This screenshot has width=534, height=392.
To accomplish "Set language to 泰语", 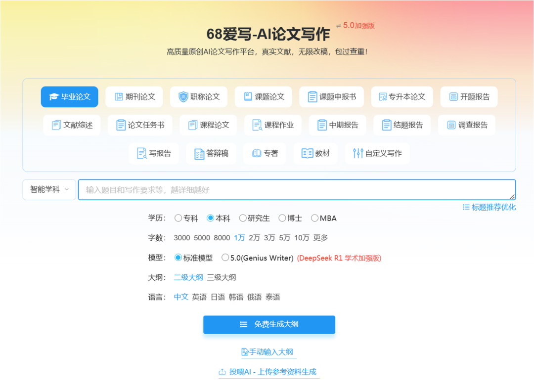I will click(x=273, y=297).
